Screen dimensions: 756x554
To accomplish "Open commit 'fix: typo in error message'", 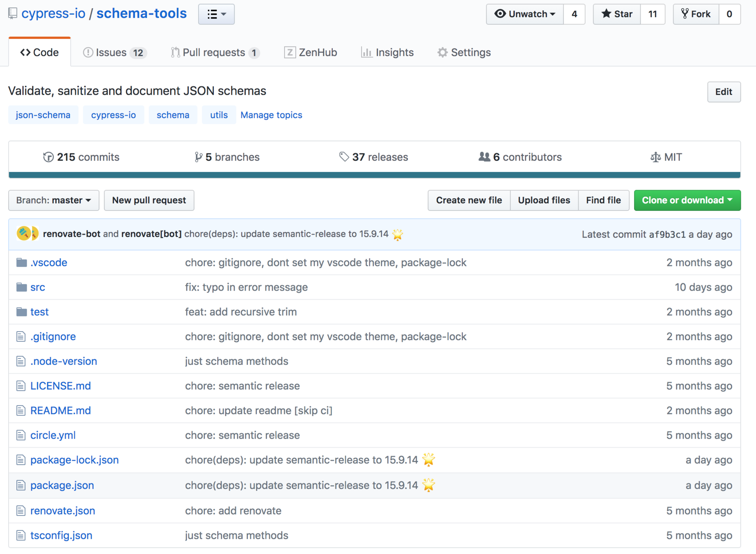I will tap(246, 287).
